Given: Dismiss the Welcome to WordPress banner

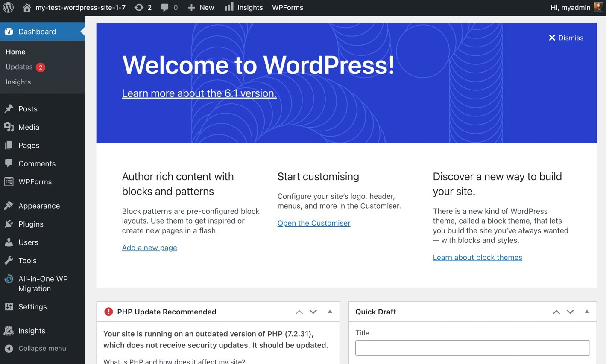Looking at the screenshot, I should click(566, 38).
